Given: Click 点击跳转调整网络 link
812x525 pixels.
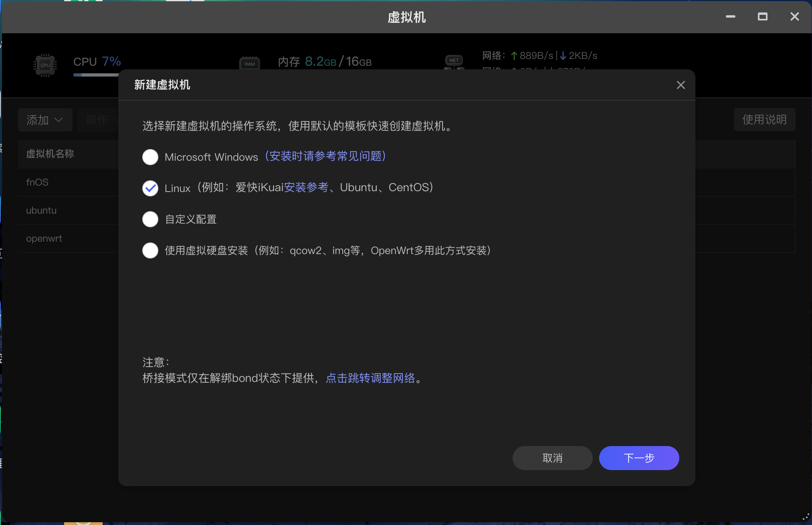Looking at the screenshot, I should coord(370,378).
